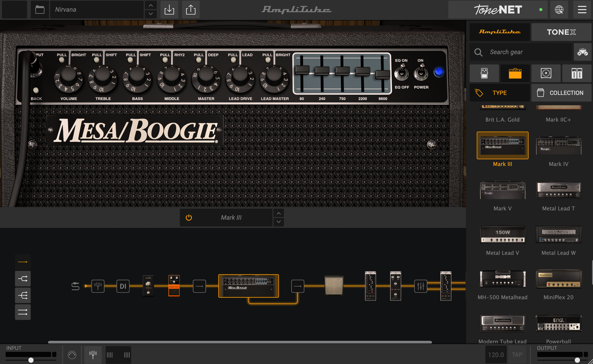Open the amplifier gear category
Viewport: 593px width, 364px height.
click(x=515, y=73)
